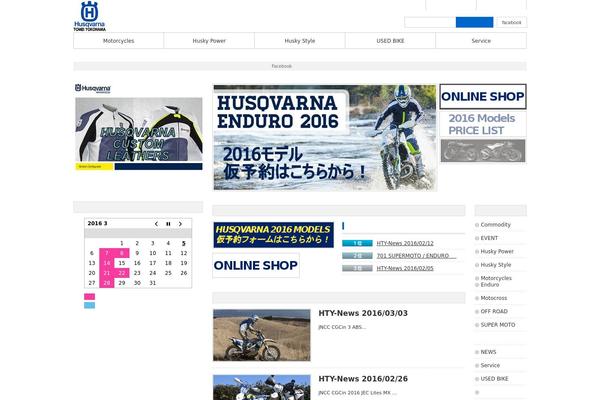This screenshot has width=600, height=400.
Task: Click the small Husqvarna logo above leathers banner
Action: point(93,88)
